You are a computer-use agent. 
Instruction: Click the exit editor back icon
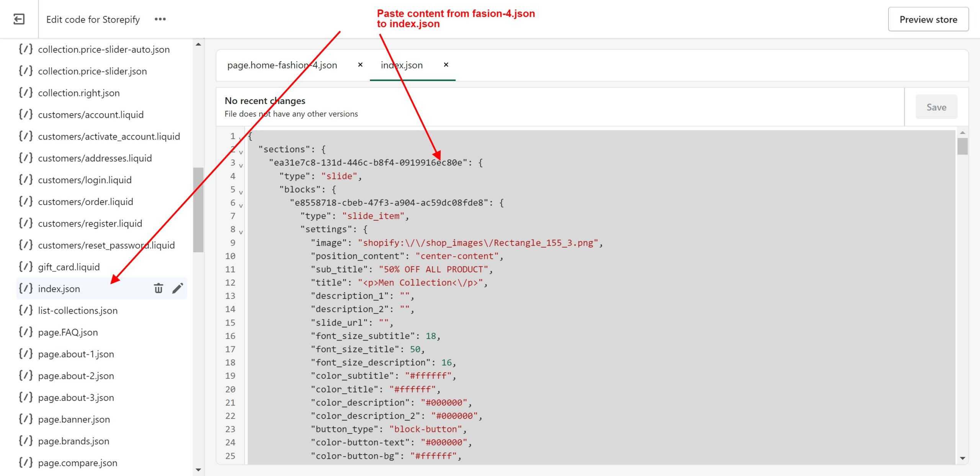[x=19, y=19]
